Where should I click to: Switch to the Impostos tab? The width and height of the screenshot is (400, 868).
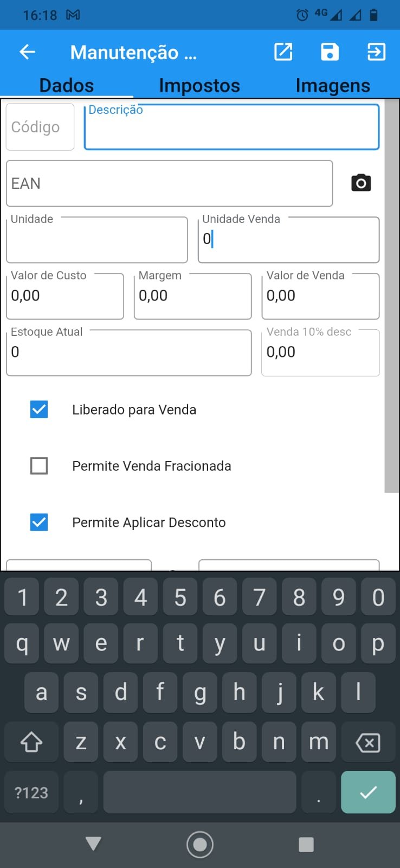(199, 86)
